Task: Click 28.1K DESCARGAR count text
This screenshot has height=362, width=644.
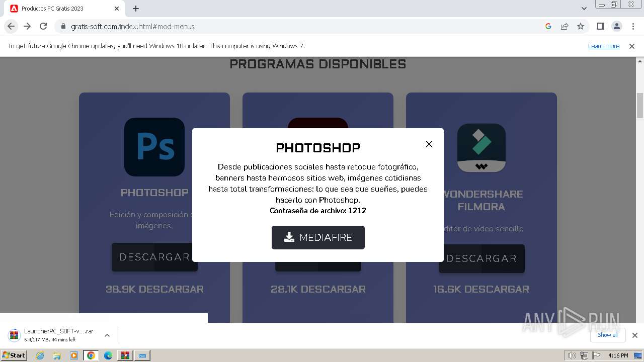Action: tap(318, 289)
